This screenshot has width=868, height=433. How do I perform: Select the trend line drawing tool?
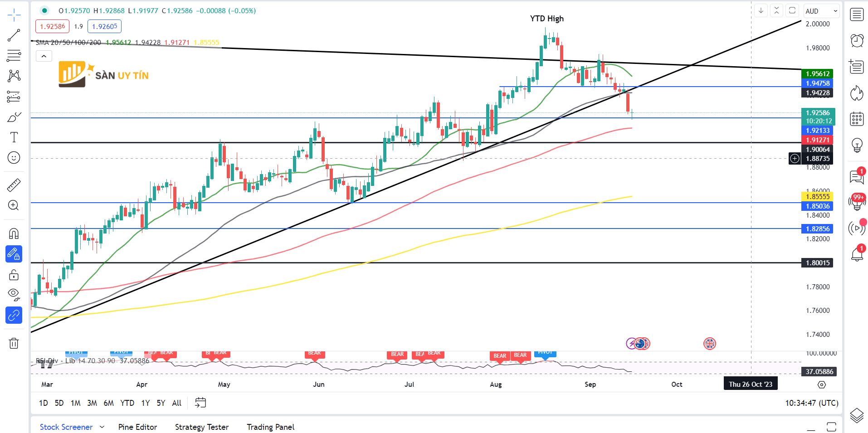pyautogui.click(x=14, y=35)
